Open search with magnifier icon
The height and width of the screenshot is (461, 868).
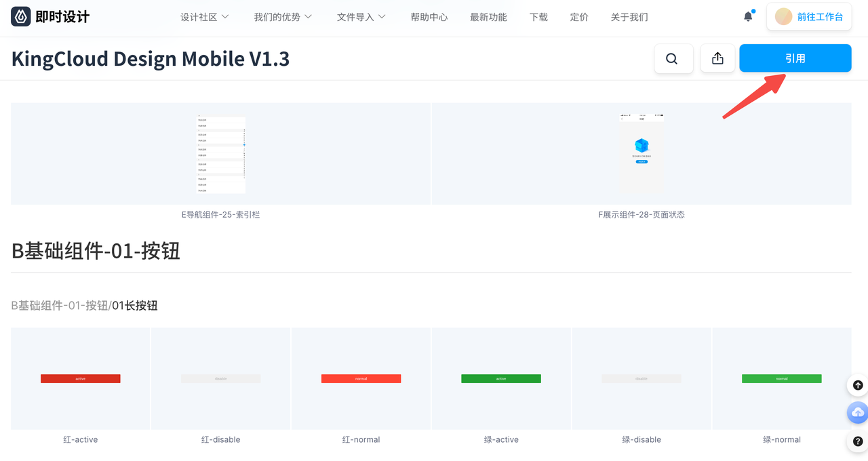[672, 59]
